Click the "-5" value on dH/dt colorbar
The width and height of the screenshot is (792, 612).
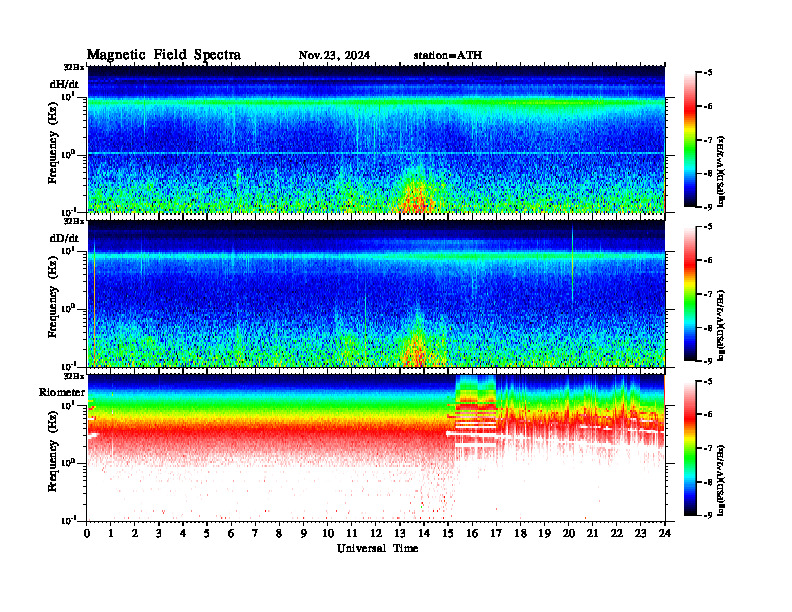[x=708, y=73]
